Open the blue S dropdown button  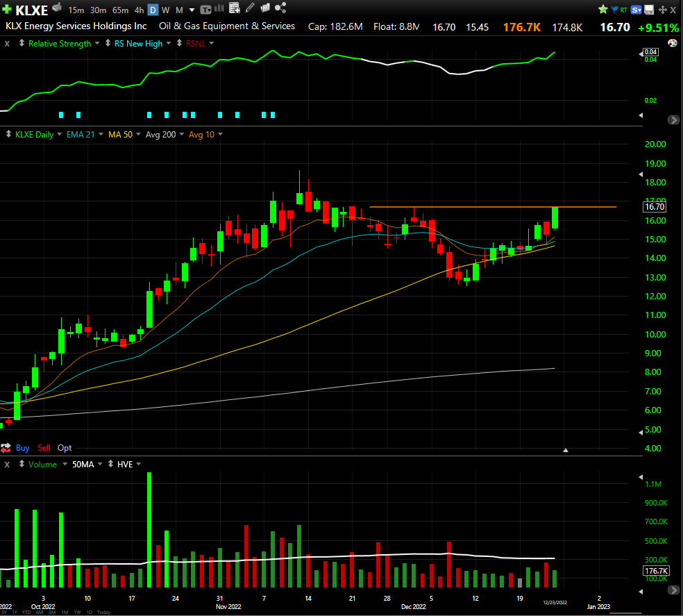636,10
